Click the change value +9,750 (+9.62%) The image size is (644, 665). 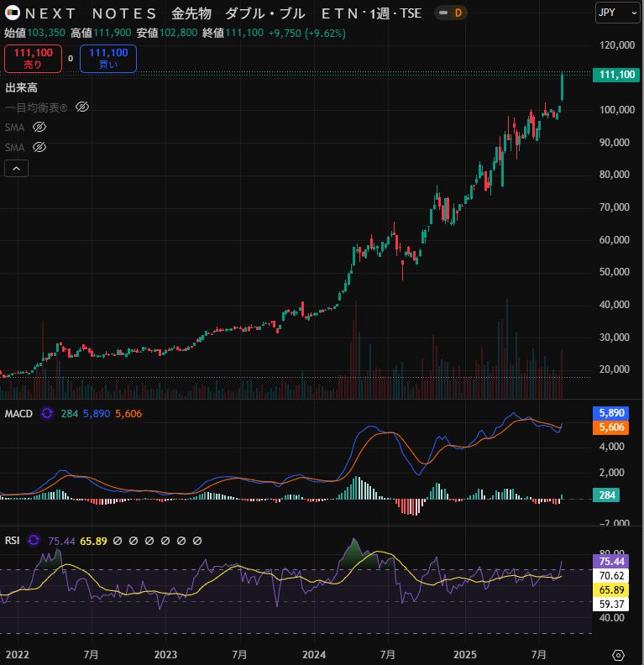pos(307,33)
